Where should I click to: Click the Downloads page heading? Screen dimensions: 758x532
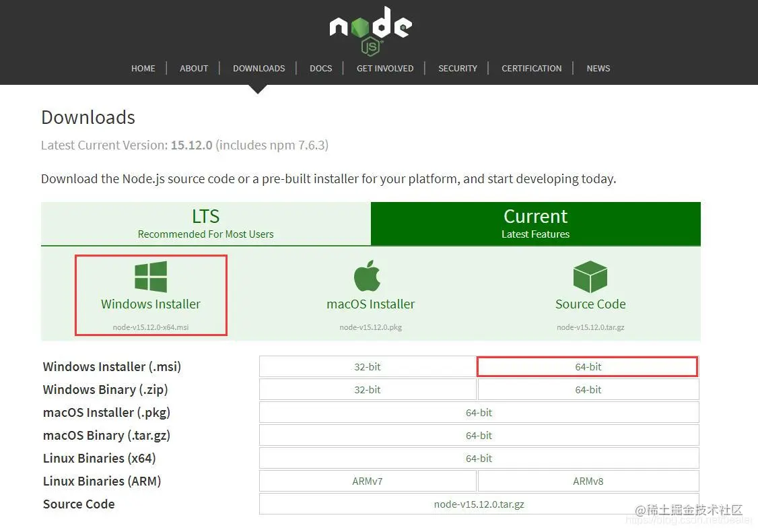(x=88, y=118)
